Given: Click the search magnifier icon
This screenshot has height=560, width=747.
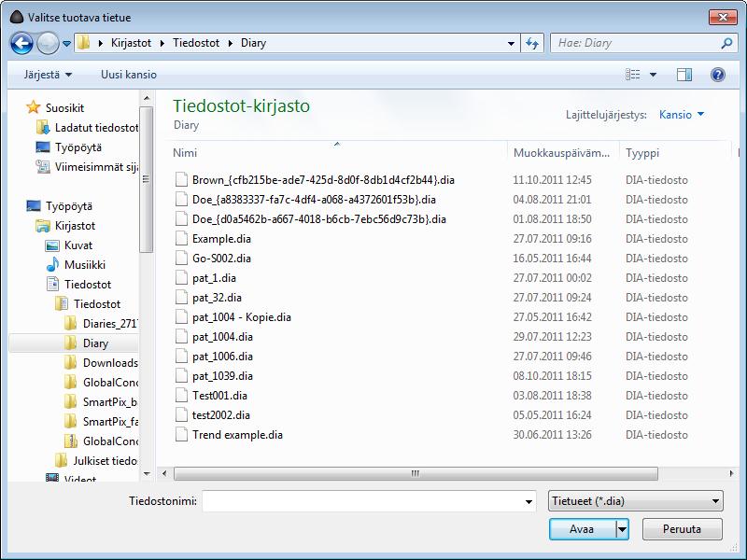Looking at the screenshot, I should point(726,43).
